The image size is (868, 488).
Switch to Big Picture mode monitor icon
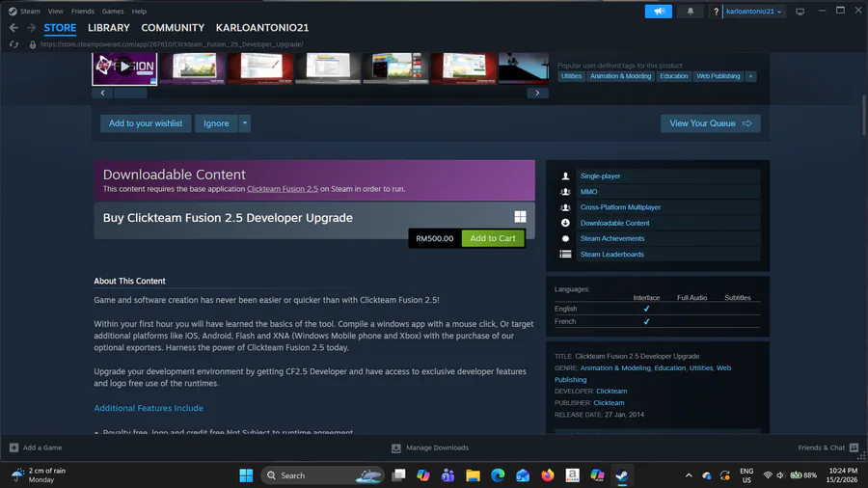pyautogui.click(x=800, y=11)
